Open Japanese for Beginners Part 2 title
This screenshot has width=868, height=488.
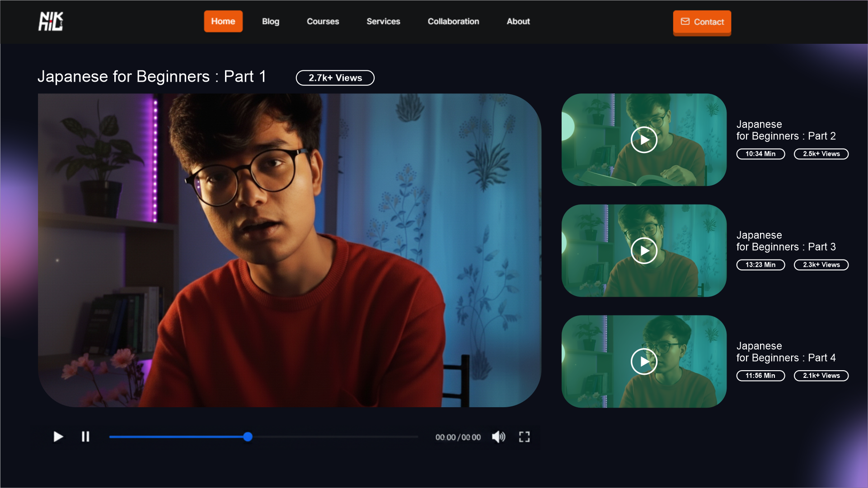786,130
